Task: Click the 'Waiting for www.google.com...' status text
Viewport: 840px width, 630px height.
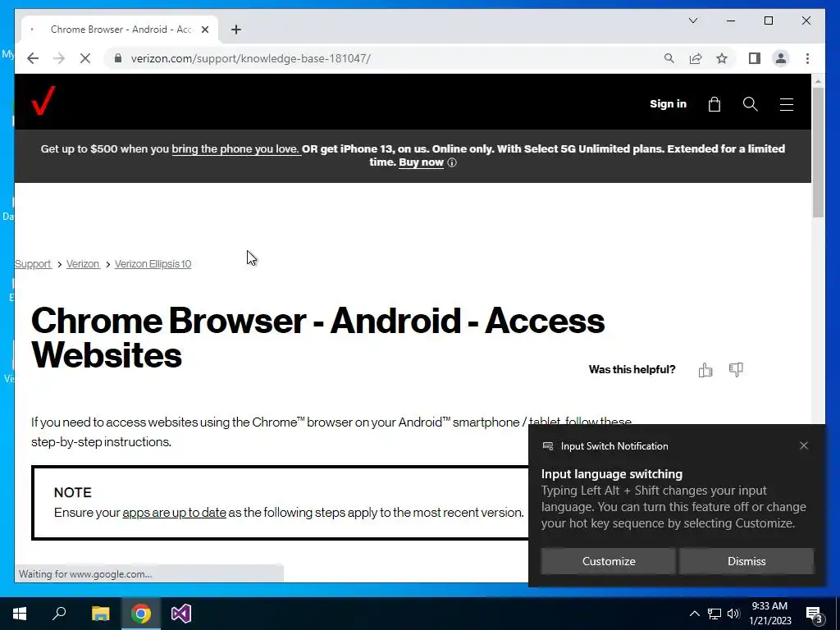Action: tap(85, 573)
